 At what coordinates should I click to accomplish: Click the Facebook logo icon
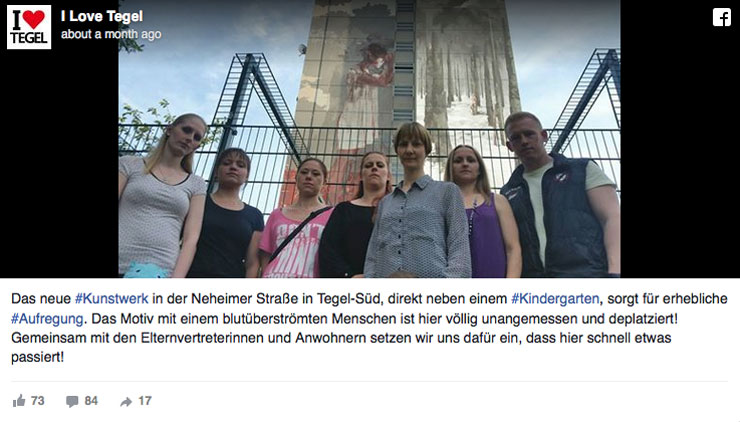(722, 17)
